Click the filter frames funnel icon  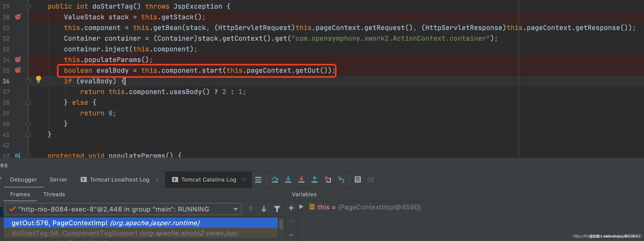pyautogui.click(x=277, y=209)
